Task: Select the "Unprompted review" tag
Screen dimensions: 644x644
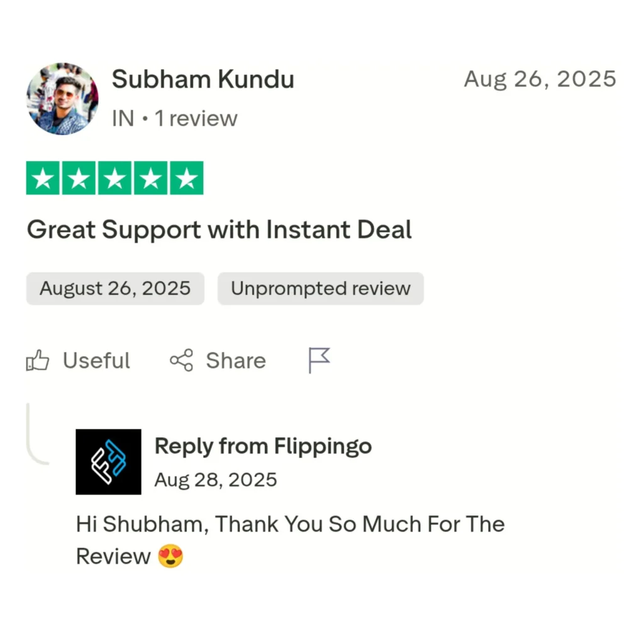Action: click(x=320, y=289)
